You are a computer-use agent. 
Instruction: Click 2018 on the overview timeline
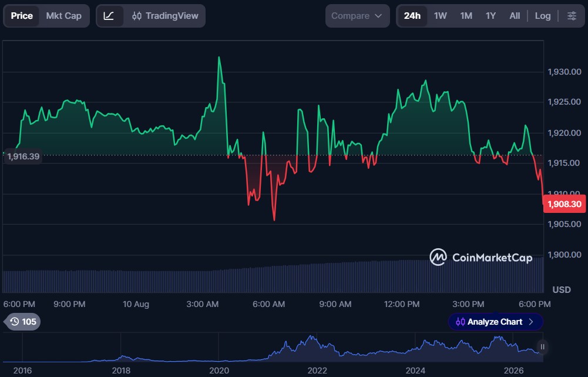coord(121,371)
